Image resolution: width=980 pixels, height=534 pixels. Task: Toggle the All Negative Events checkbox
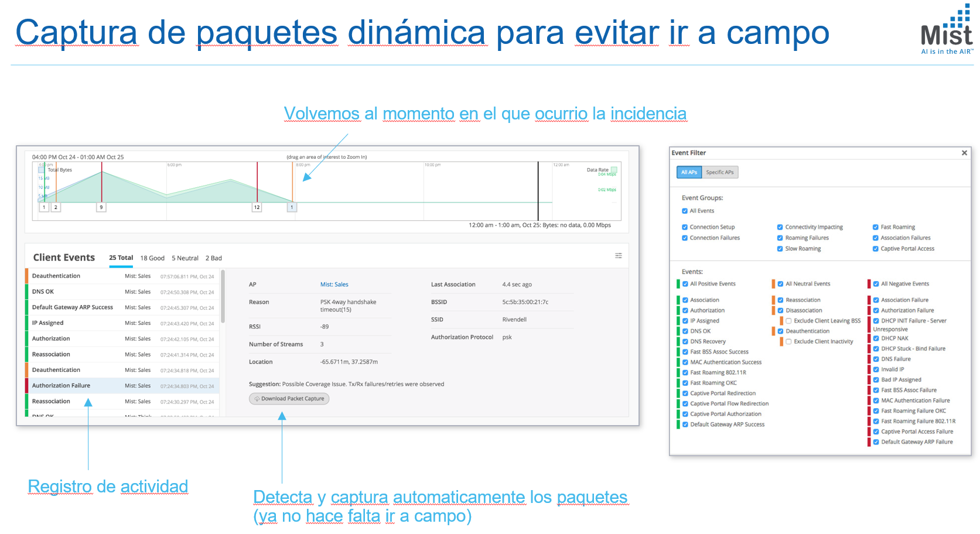point(876,284)
